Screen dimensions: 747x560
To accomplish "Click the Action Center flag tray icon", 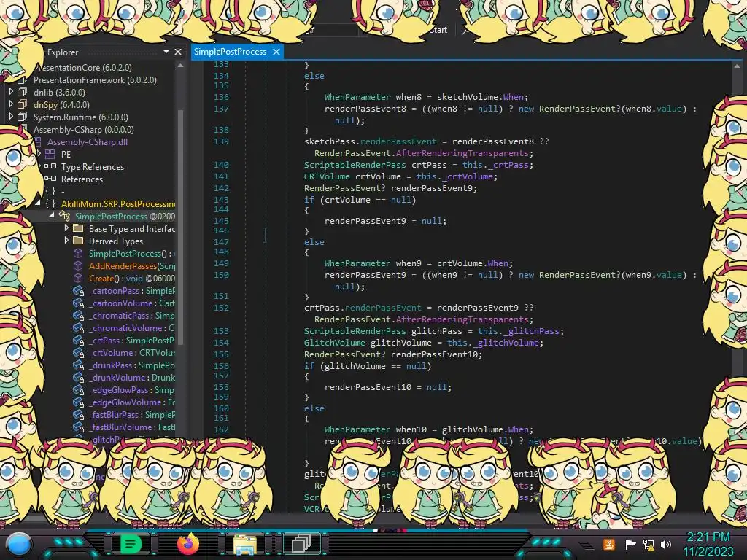I will (x=631, y=544).
